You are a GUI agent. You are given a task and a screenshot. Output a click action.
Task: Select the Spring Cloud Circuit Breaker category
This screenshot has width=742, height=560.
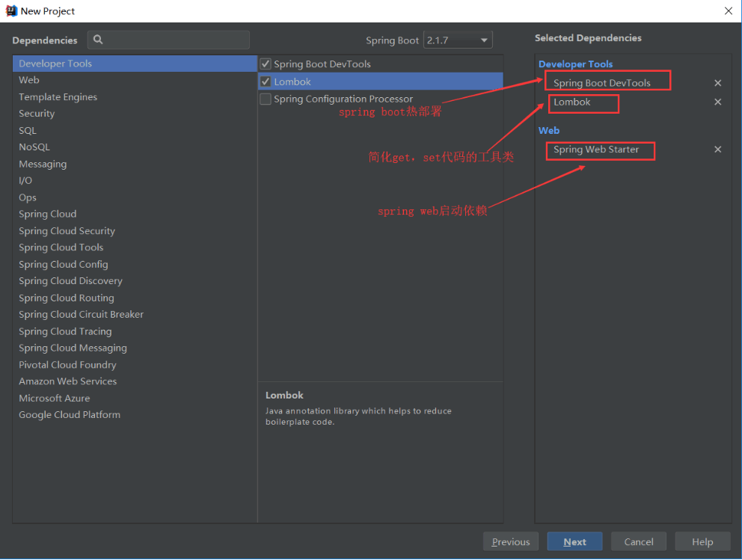135,315
